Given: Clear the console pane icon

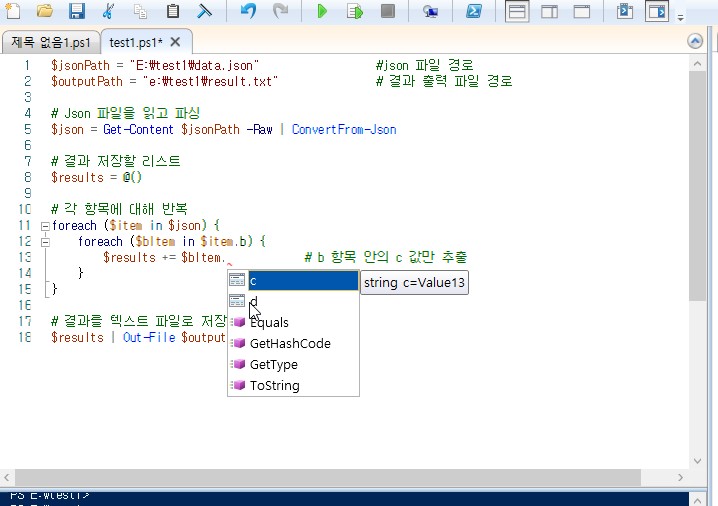Looking at the screenshot, I should [x=204, y=10].
